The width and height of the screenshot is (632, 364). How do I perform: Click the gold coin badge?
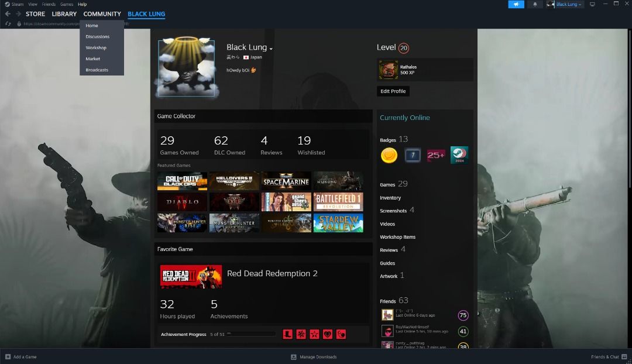(389, 155)
